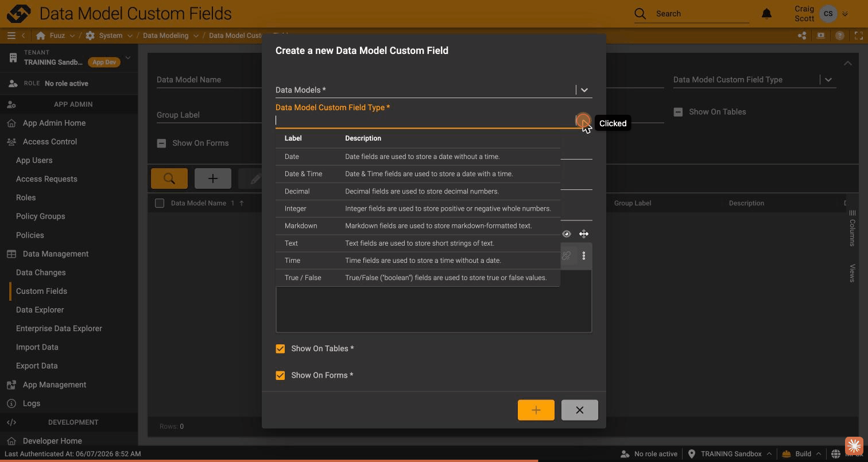
Task: Select the Time field type row
Action: 418,261
